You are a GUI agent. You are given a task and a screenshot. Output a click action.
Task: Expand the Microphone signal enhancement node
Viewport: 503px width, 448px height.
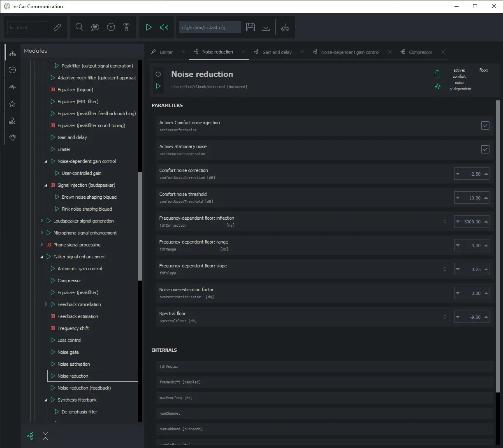tap(42, 233)
